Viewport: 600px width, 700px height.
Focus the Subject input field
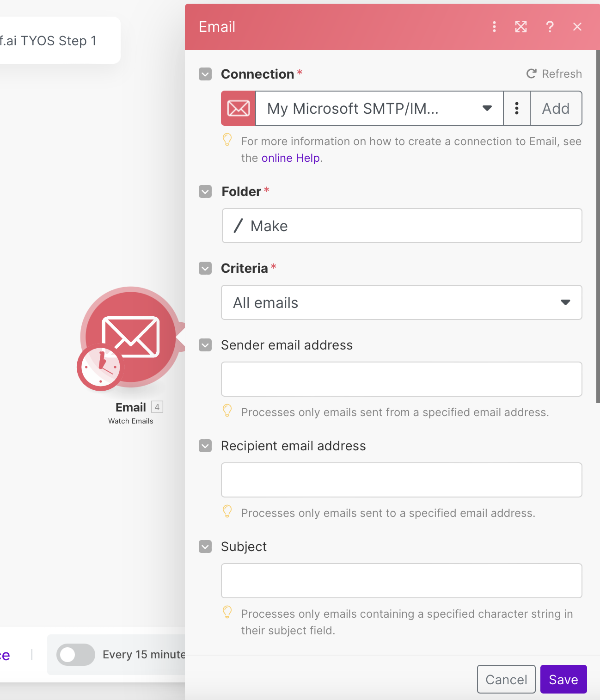point(402,581)
